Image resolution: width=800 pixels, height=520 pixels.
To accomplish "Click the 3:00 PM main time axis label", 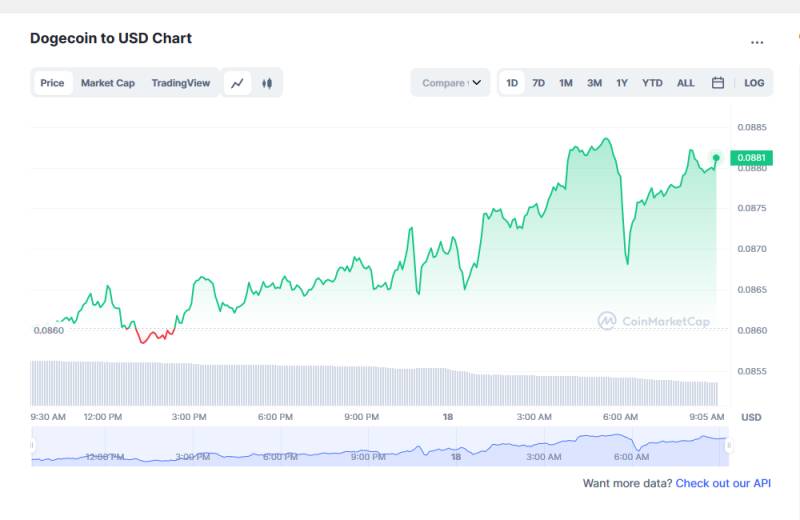I will (x=189, y=417).
